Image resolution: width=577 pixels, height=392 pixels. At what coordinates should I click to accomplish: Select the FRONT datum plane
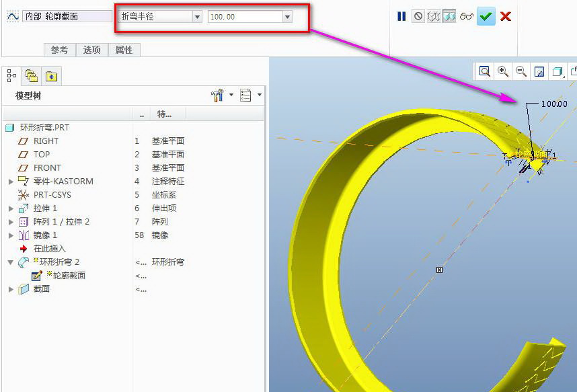[x=48, y=168]
